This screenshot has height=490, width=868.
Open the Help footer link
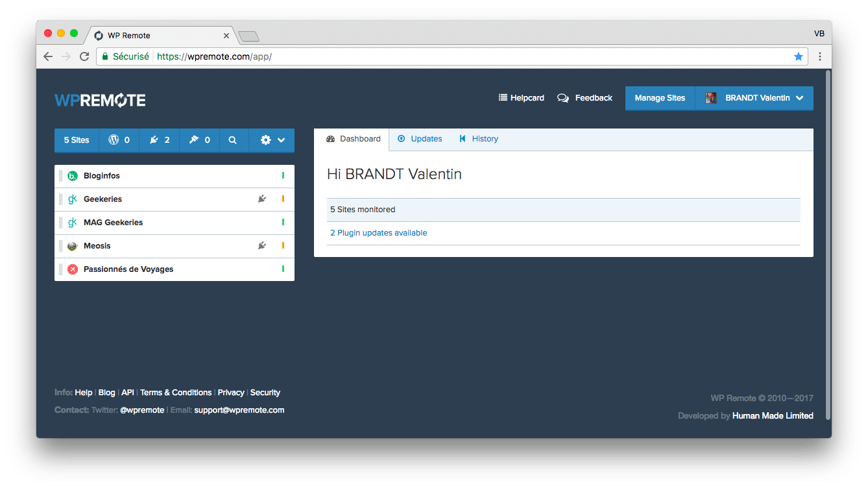(x=84, y=393)
